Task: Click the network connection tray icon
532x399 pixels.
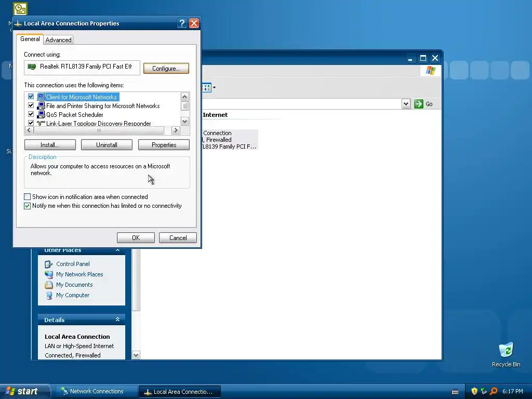Action: click(484, 391)
